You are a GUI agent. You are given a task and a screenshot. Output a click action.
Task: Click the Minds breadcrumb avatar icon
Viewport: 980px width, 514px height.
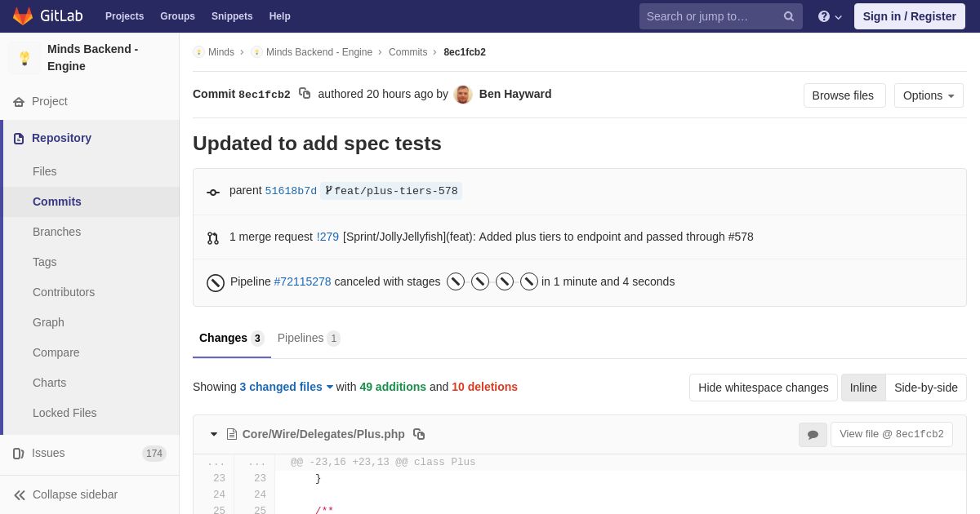pyautogui.click(x=198, y=52)
